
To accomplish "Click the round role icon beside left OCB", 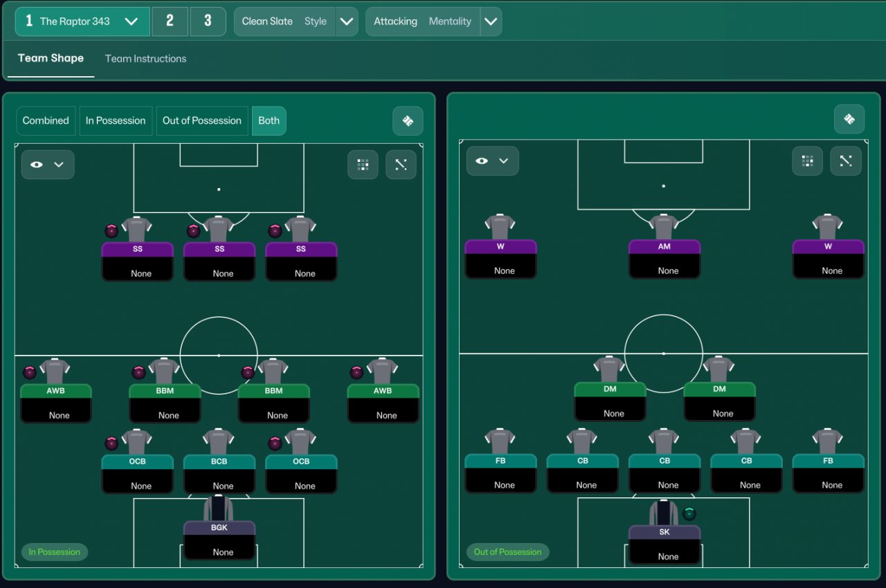I will (x=111, y=443).
